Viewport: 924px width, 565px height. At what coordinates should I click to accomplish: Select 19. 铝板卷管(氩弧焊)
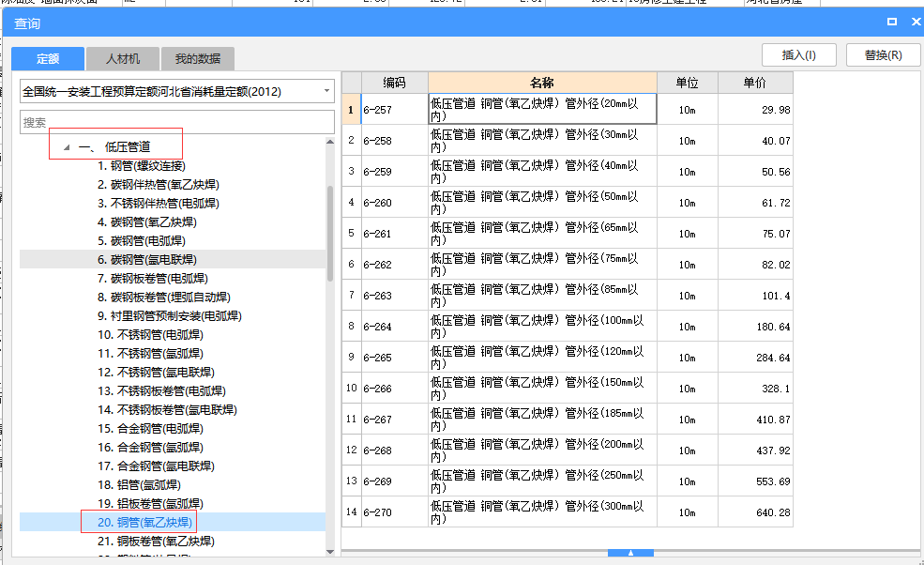[150, 504]
